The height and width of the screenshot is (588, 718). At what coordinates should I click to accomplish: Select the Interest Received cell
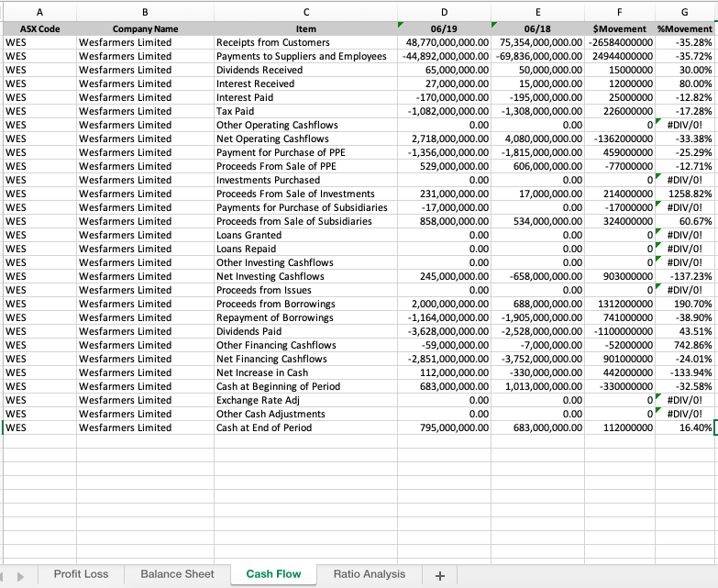306,83
